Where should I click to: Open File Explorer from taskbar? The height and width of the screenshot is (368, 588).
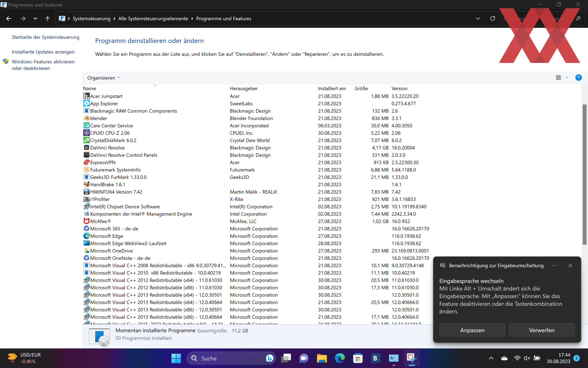tap(322, 358)
